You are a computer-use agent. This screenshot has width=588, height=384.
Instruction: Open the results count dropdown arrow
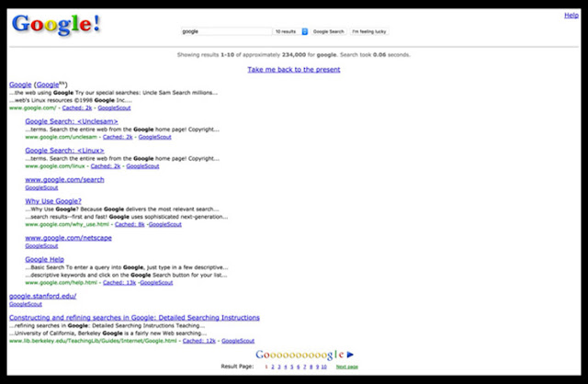[305, 31]
